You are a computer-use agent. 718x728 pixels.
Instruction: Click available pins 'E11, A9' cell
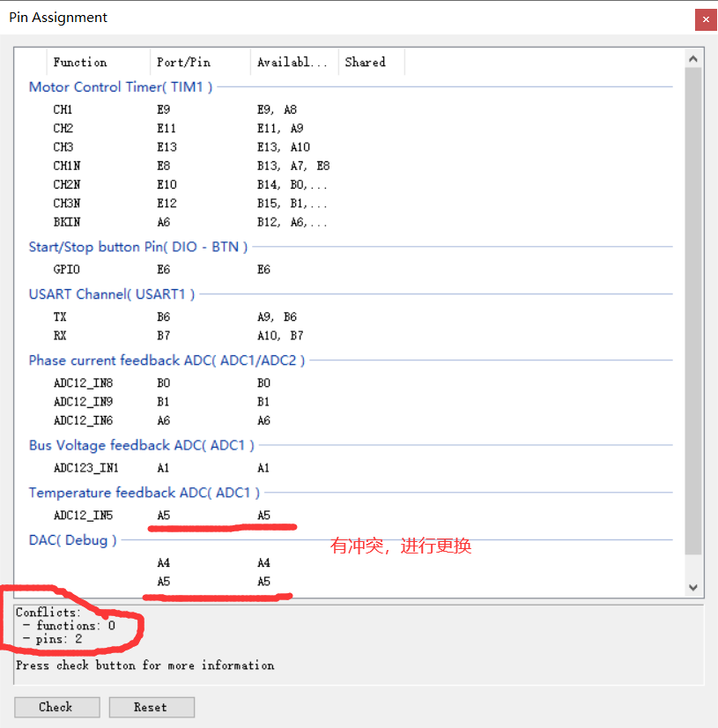pos(280,128)
